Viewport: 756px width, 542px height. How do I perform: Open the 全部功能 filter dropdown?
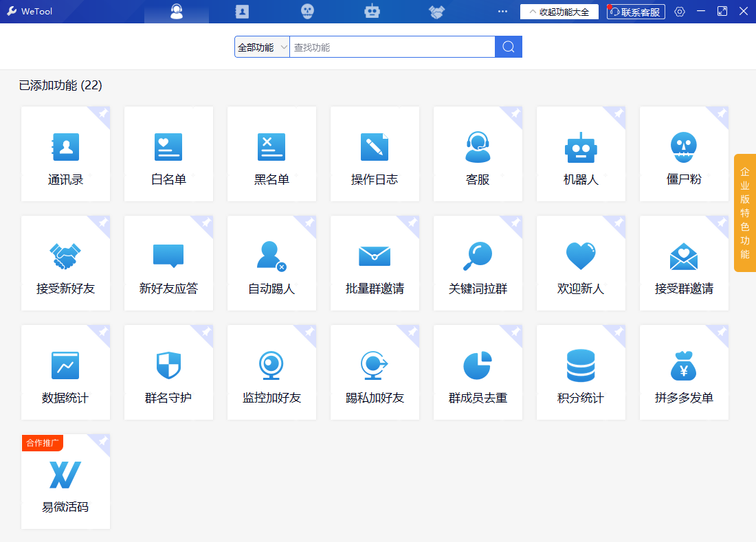[x=261, y=46]
